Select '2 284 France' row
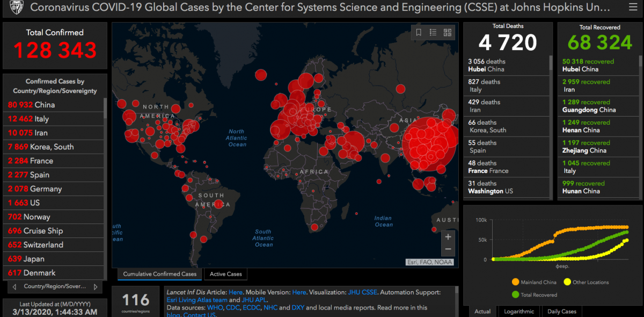Viewport: 644px width, 317px height. click(53, 161)
